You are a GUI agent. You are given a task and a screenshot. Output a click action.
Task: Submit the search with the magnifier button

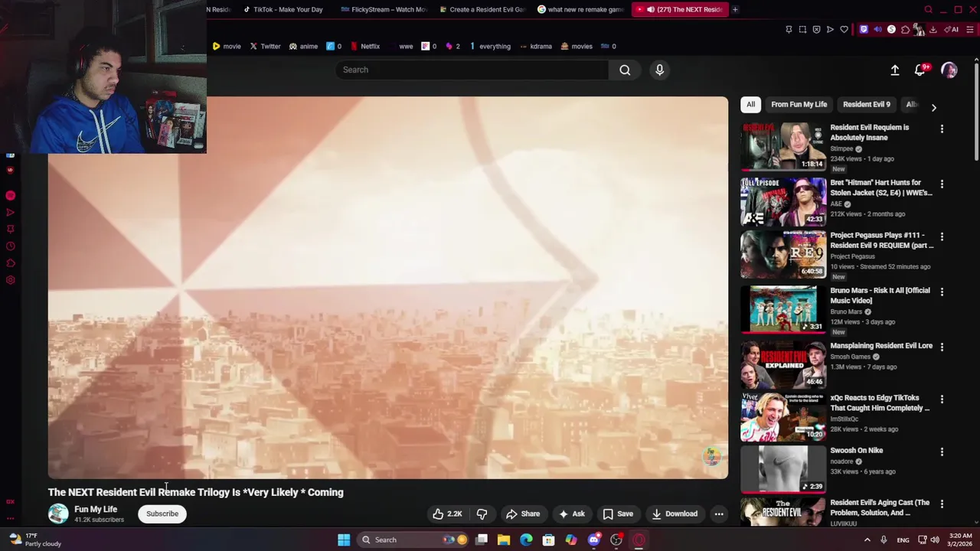click(x=625, y=70)
